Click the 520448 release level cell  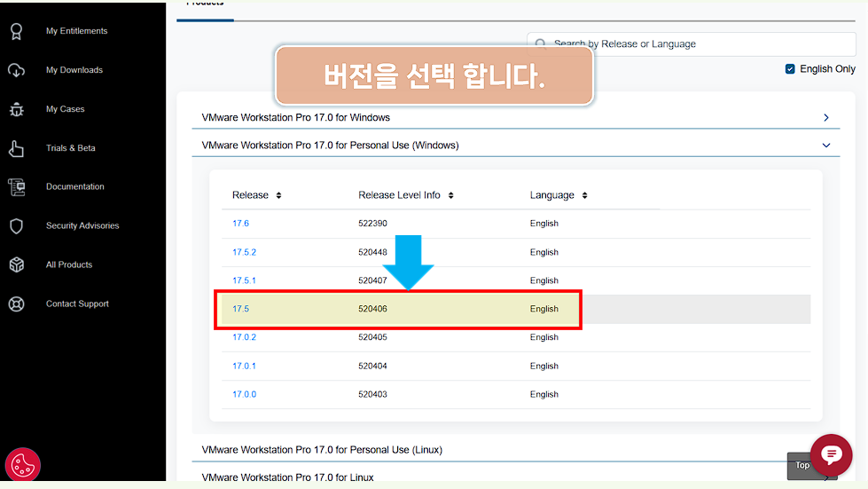coord(372,252)
